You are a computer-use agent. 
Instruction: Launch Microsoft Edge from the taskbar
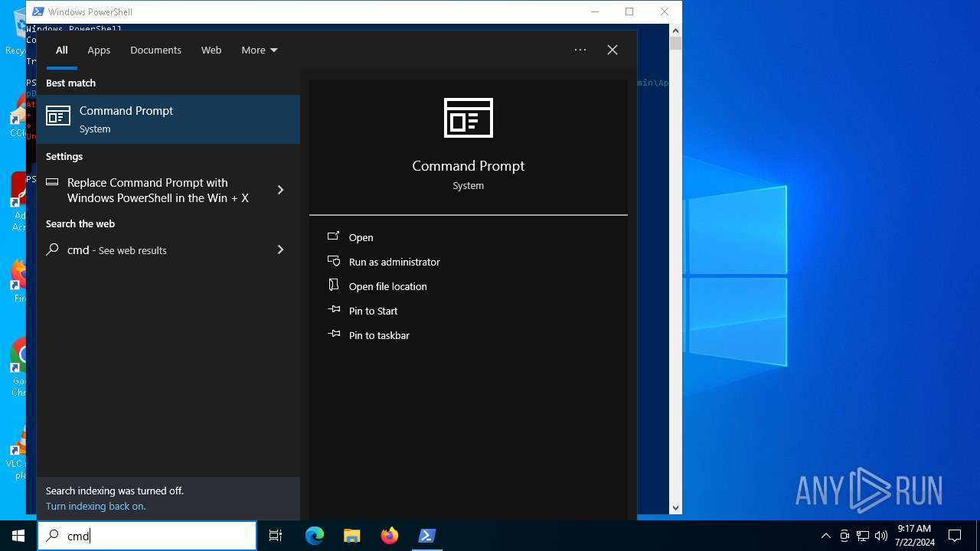pyautogui.click(x=315, y=536)
